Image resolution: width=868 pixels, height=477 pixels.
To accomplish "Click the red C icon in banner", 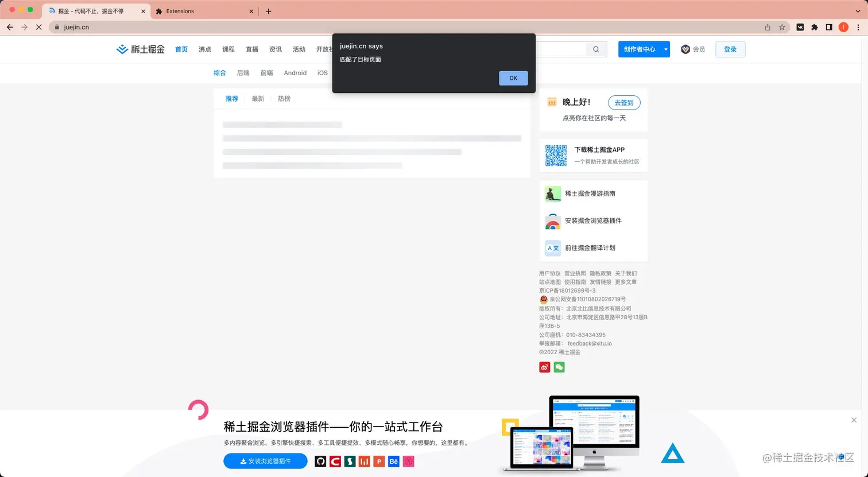I will 335,461.
